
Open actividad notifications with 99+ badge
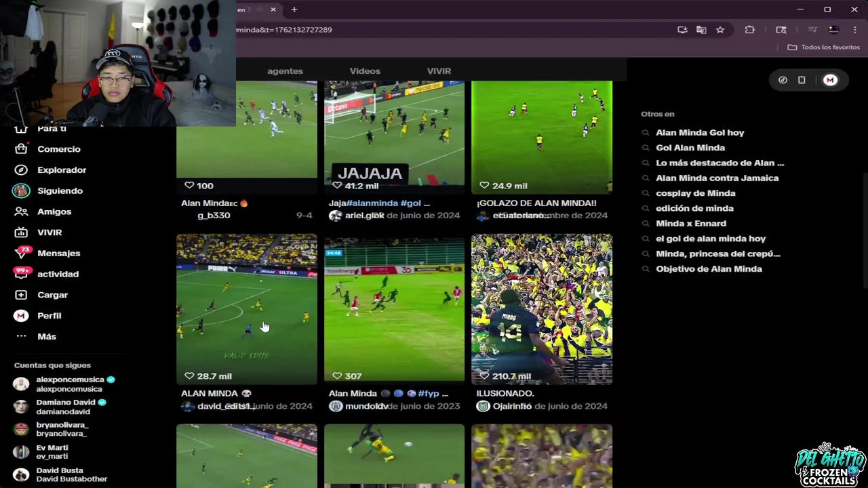(x=23, y=274)
